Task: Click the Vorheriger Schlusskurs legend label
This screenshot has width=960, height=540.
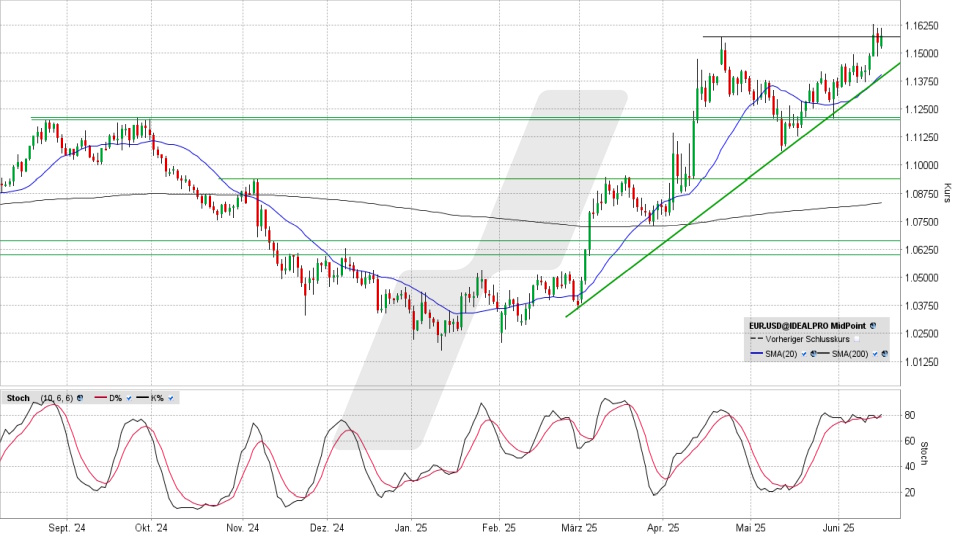Action: pyautogui.click(x=808, y=339)
